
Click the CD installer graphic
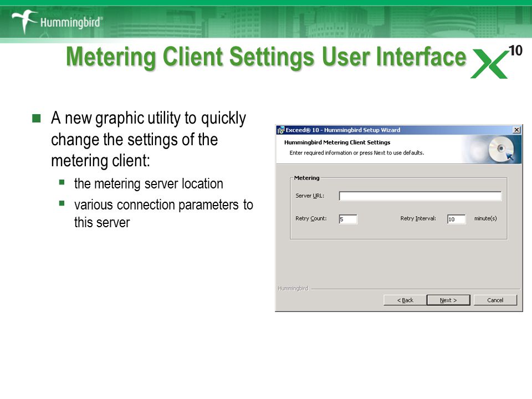(x=500, y=149)
